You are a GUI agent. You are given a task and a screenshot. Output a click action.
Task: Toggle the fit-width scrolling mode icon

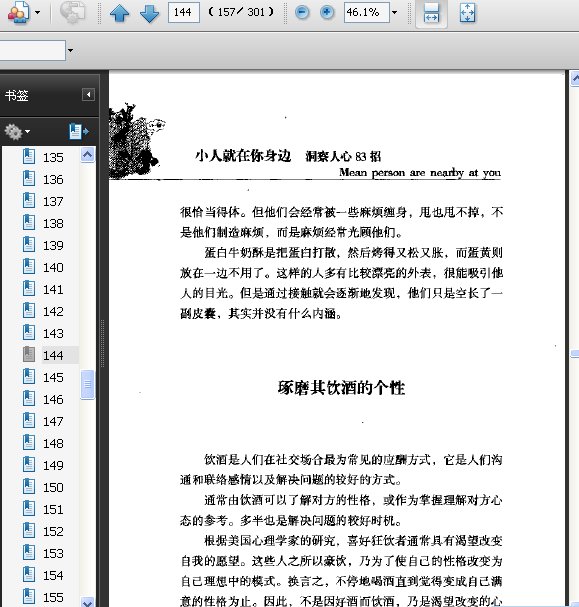click(431, 13)
